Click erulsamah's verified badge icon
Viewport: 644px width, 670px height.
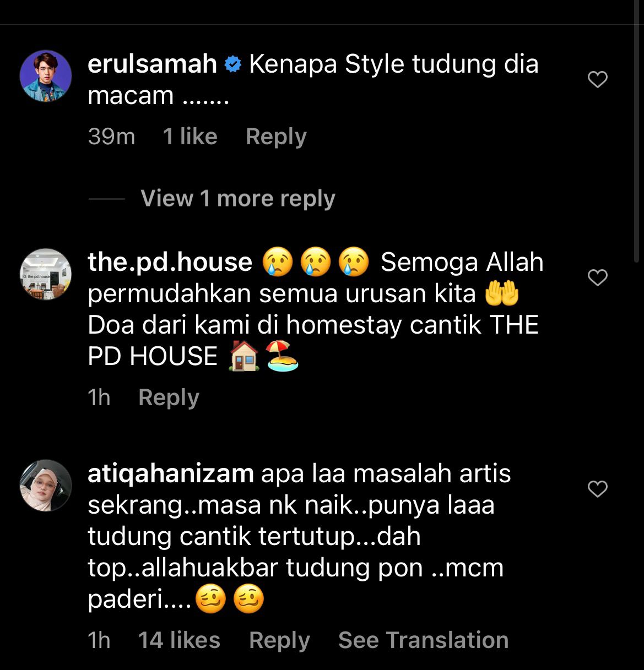click(233, 65)
